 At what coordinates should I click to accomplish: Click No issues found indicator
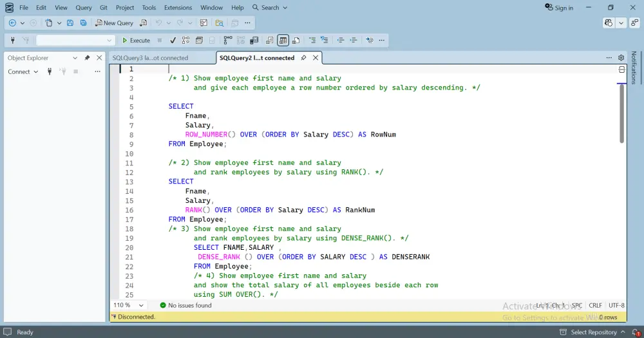coord(185,305)
